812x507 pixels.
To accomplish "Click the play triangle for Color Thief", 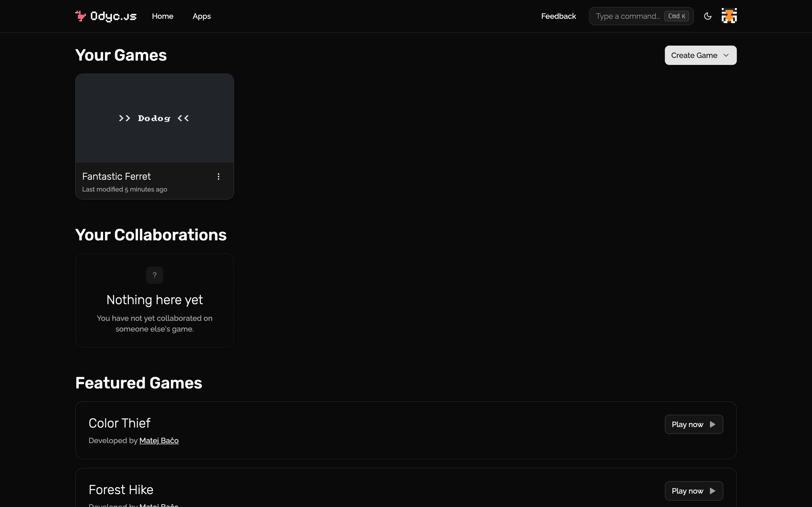I will click(713, 424).
